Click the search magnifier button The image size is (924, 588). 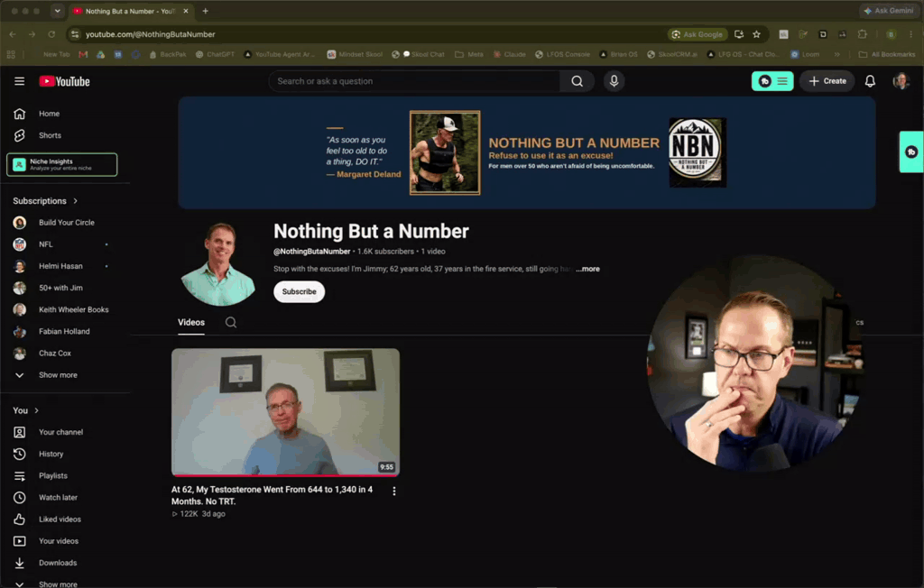(577, 81)
